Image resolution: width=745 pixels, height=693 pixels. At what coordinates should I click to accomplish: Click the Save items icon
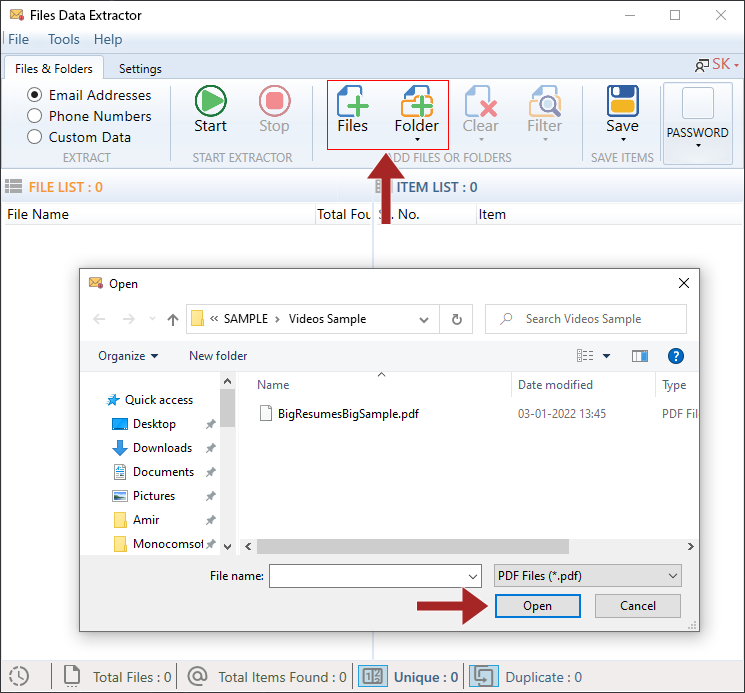(x=622, y=101)
